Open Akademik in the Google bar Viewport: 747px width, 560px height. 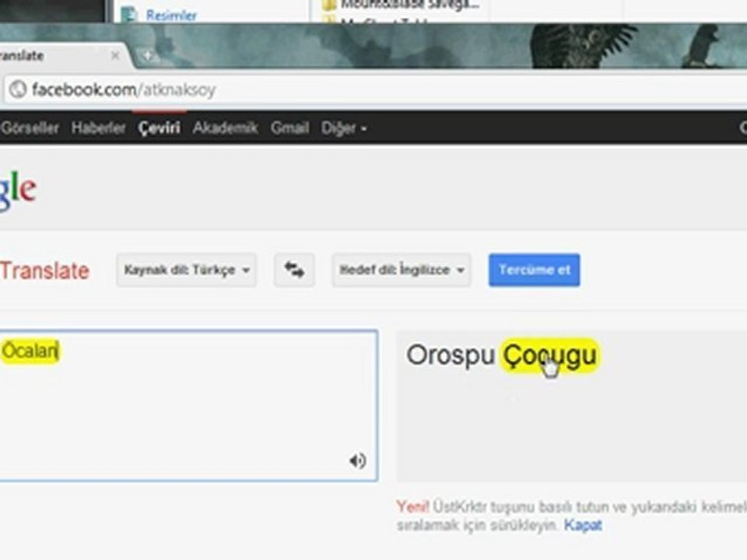coord(226,128)
